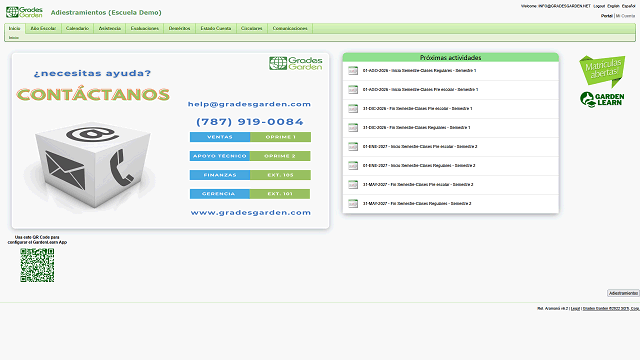Image resolution: width=640 pixels, height=360 pixels.
Task: Open the Garden Learn logo link
Action: click(x=602, y=100)
